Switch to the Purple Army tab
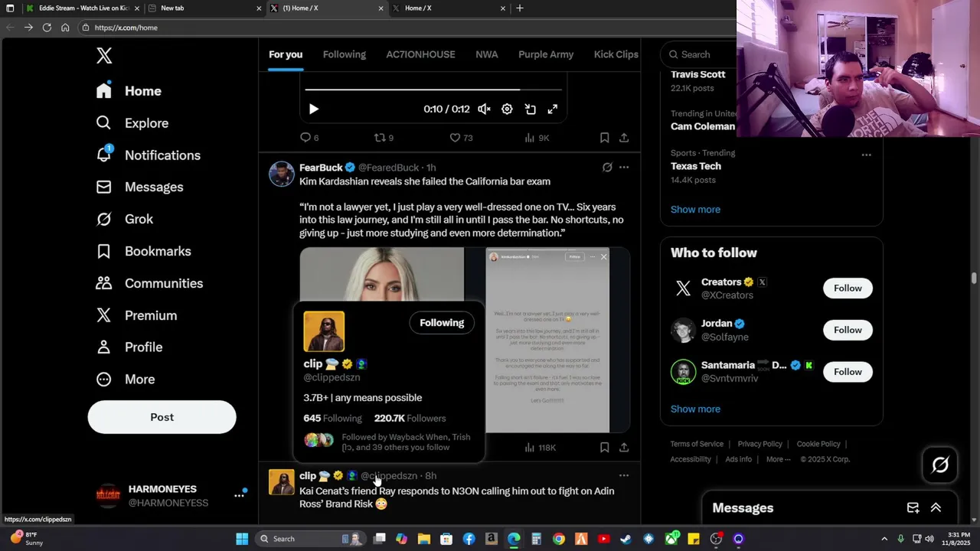 point(546,54)
